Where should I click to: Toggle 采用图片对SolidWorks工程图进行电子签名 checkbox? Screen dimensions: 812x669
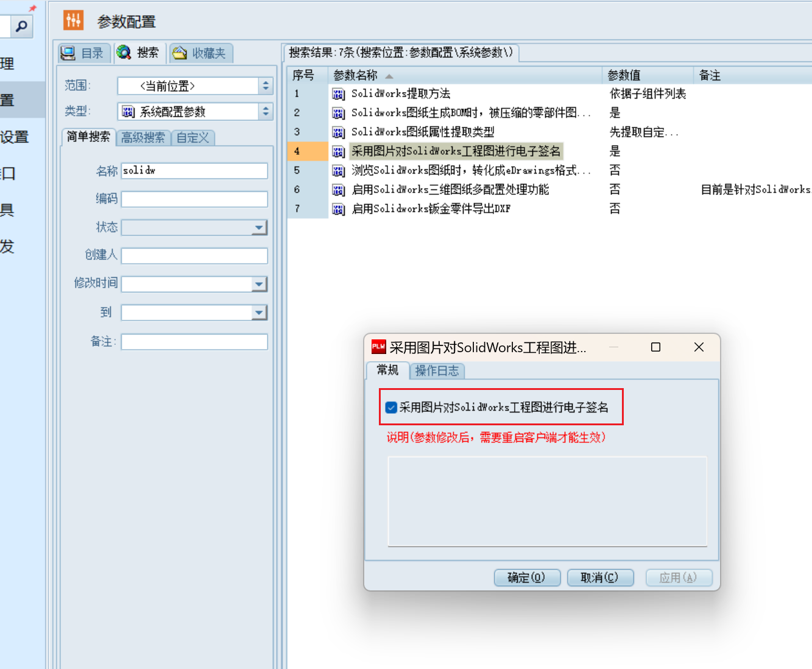pos(391,408)
